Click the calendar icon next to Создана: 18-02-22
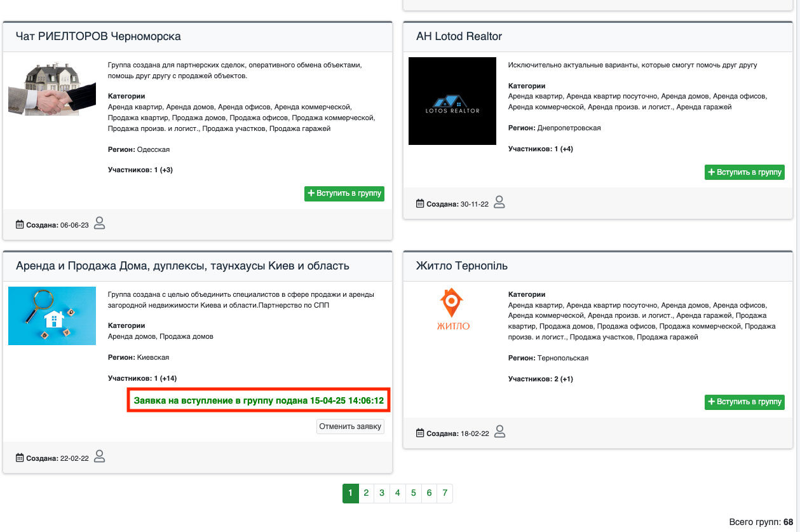This screenshot has width=800, height=532. (x=420, y=433)
